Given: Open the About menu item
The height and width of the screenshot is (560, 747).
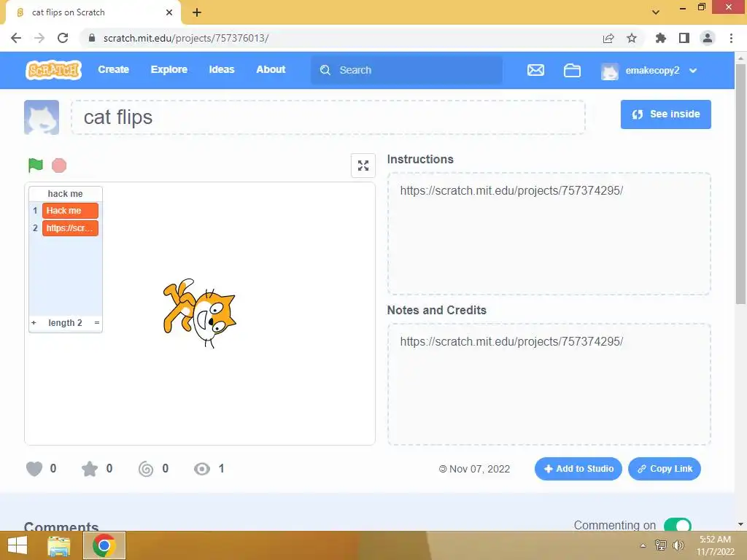Looking at the screenshot, I should pos(271,69).
